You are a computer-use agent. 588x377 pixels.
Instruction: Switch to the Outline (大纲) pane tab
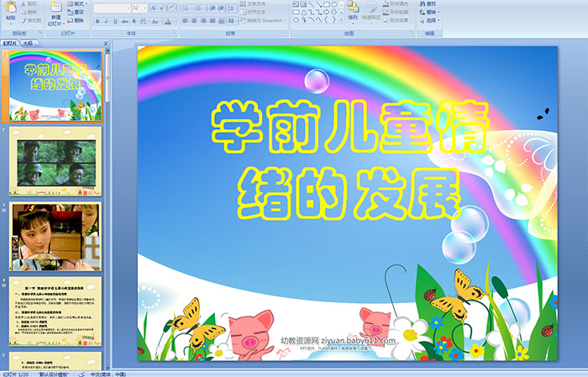pyautogui.click(x=28, y=44)
